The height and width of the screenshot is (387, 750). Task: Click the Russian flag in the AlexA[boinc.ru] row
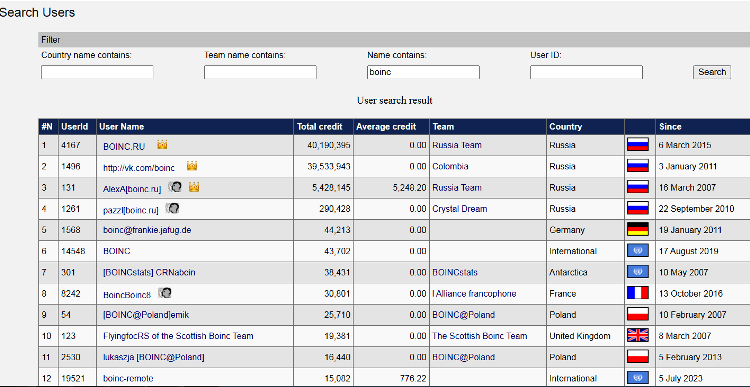click(x=638, y=187)
